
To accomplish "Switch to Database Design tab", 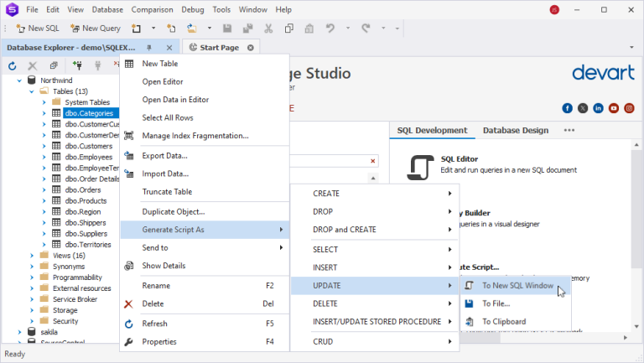I will point(516,130).
